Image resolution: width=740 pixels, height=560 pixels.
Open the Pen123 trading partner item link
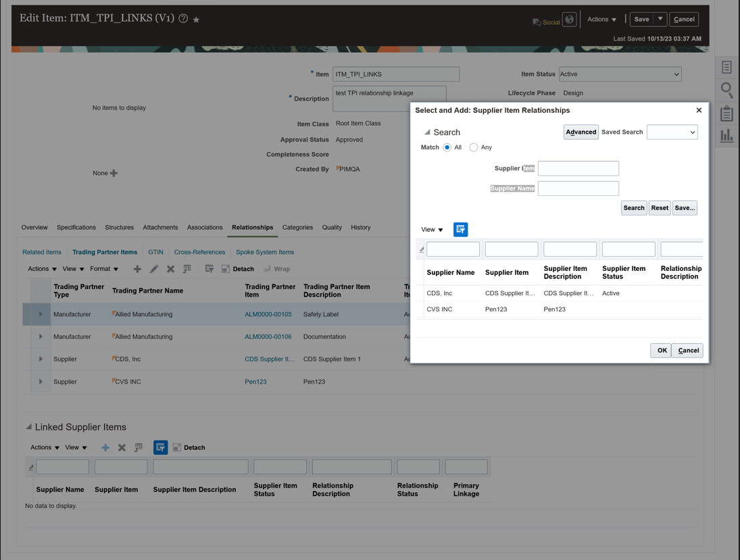click(x=256, y=382)
